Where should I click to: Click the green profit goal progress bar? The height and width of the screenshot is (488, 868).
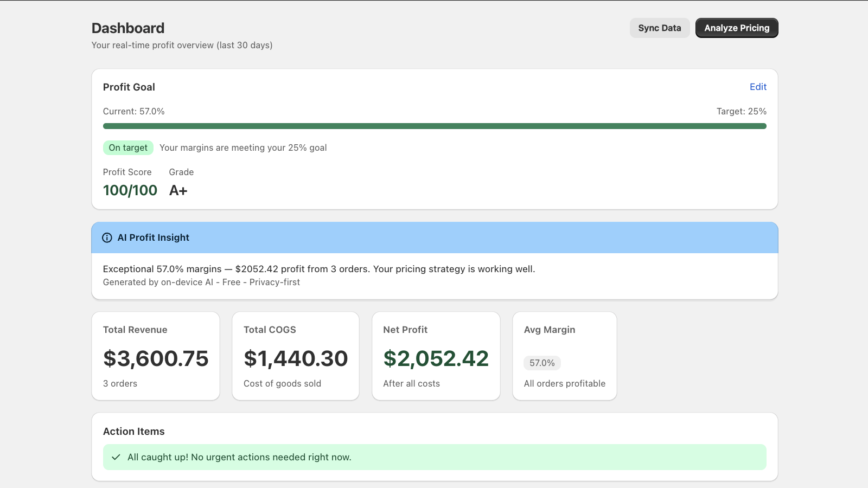434,125
